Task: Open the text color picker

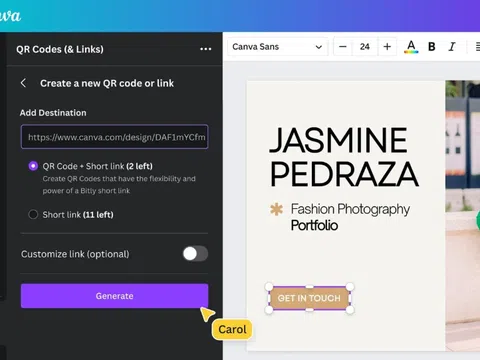Action: tap(411, 47)
